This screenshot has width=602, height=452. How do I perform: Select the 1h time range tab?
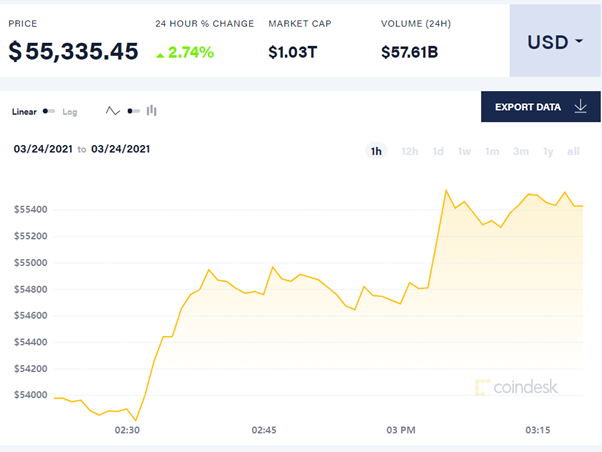point(377,152)
